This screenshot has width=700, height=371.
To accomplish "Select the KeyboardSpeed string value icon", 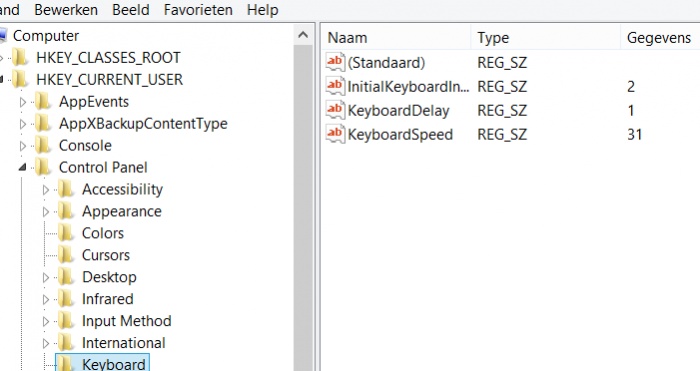I will coord(335,134).
